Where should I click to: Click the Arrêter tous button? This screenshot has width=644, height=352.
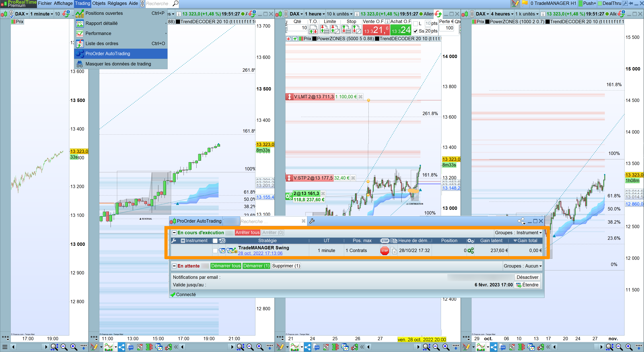click(x=247, y=232)
